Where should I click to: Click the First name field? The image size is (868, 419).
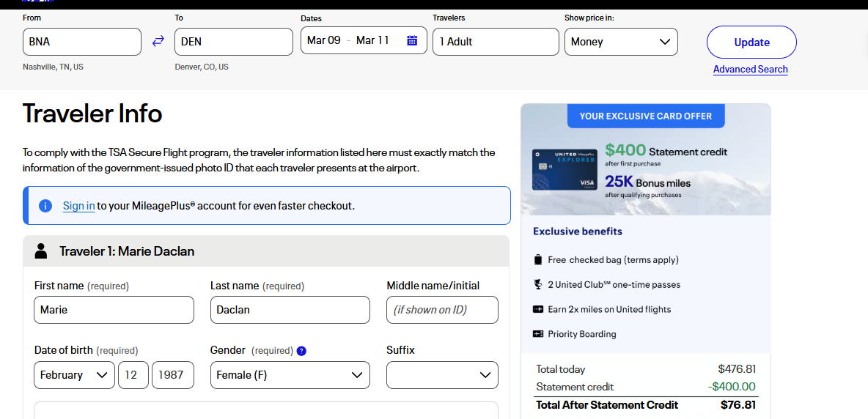[114, 310]
